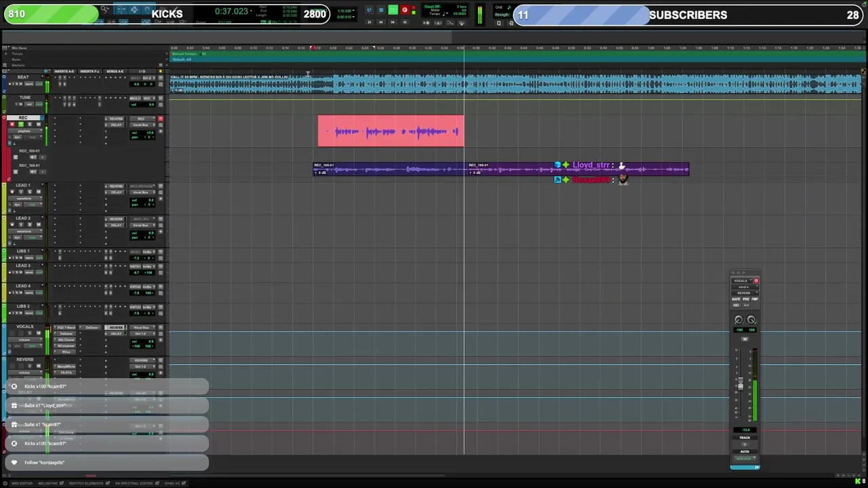868x488 pixels.
Task: Toggle SAFE button in send window
Action: [x=736, y=299]
